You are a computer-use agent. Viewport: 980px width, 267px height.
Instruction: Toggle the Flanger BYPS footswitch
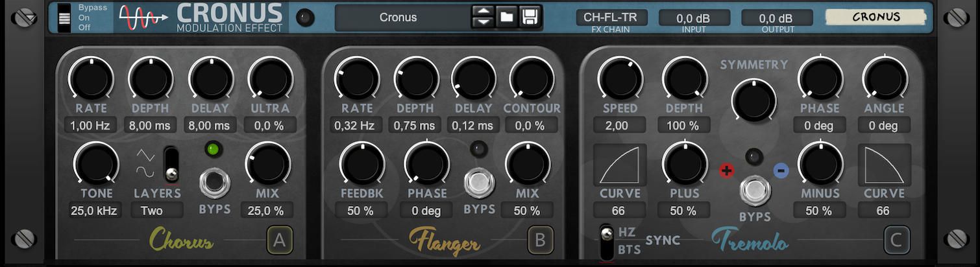coord(479,182)
